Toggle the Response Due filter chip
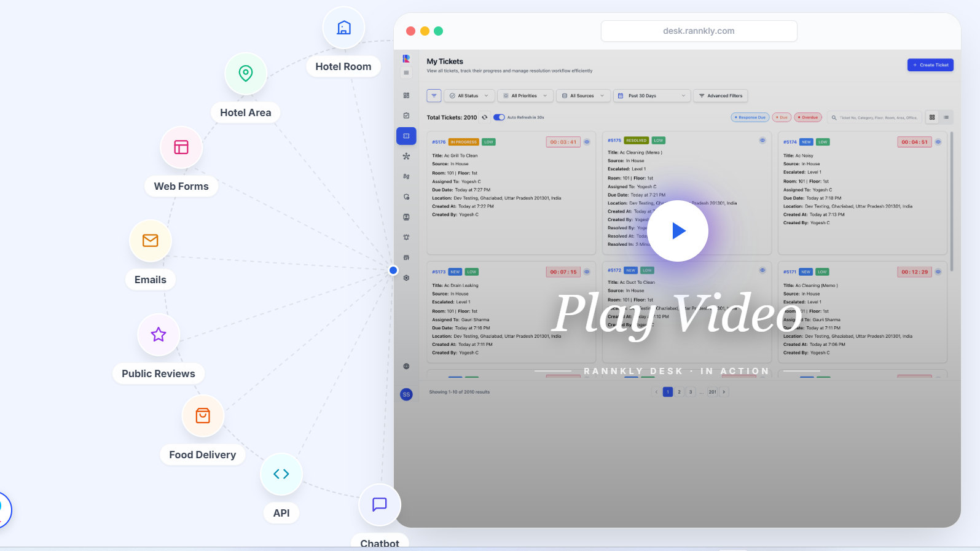The image size is (980, 551). pyautogui.click(x=750, y=117)
